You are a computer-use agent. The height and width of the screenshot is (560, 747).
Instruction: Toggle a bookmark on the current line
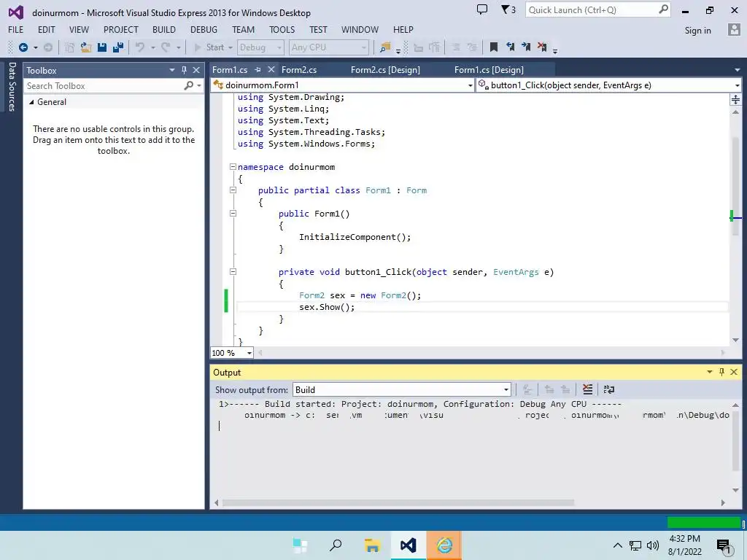coord(494,47)
